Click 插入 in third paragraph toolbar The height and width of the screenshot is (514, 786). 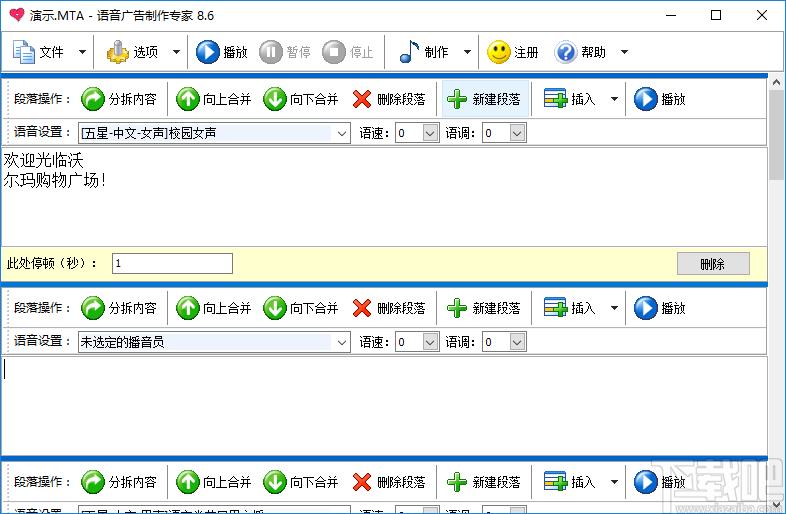[570, 482]
